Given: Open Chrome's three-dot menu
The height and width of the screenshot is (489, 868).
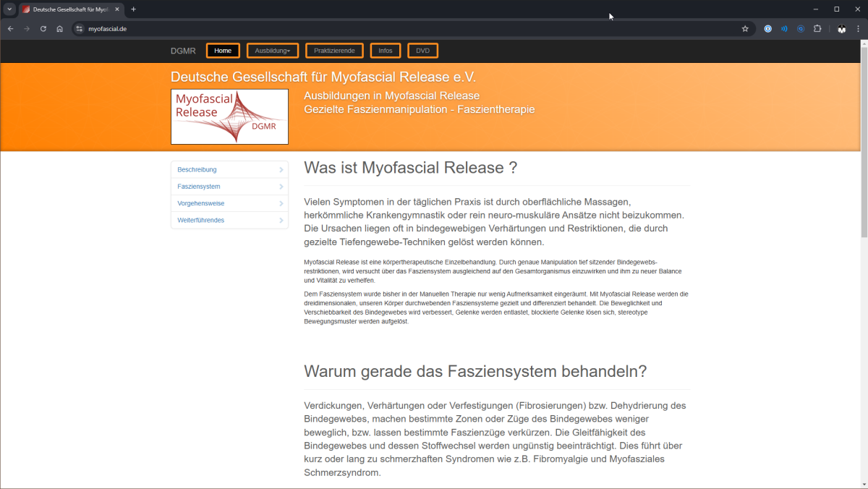Looking at the screenshot, I should point(858,29).
